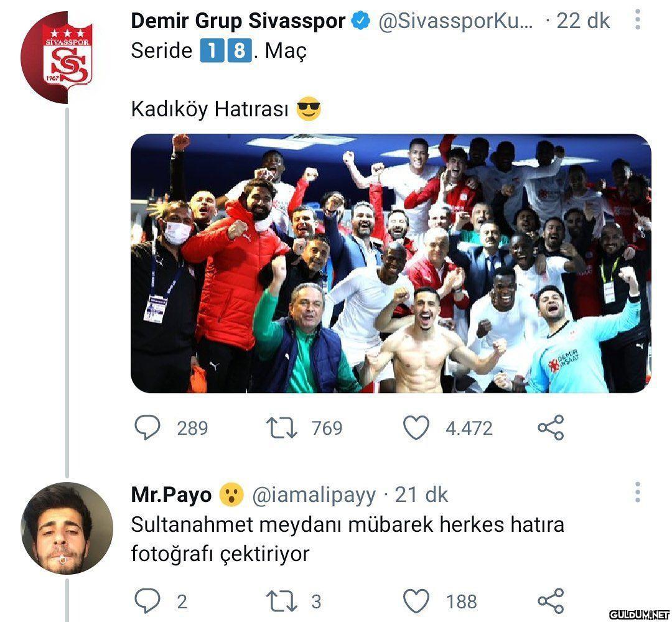This screenshot has height=622, width=672.
Task: Retweet the Sivasspor Kadıköy Hatırası tweet
Action: pyautogui.click(x=282, y=427)
